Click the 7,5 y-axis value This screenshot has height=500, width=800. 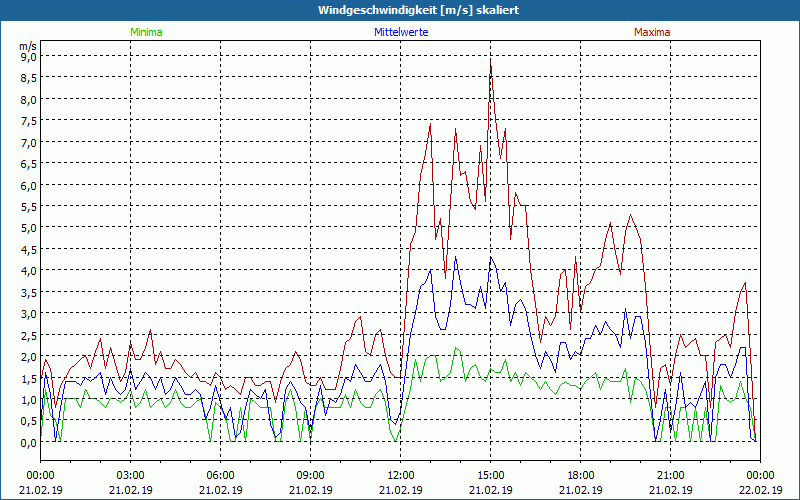click(28, 121)
